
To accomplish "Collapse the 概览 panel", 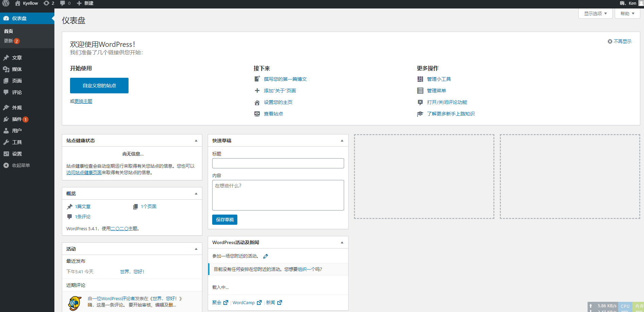I will pos(196,194).
